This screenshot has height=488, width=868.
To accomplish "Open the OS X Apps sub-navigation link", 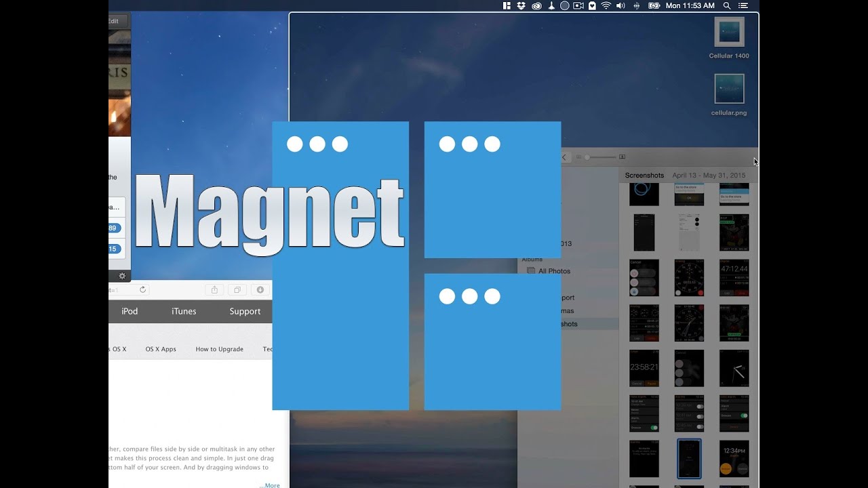I will coord(161,349).
